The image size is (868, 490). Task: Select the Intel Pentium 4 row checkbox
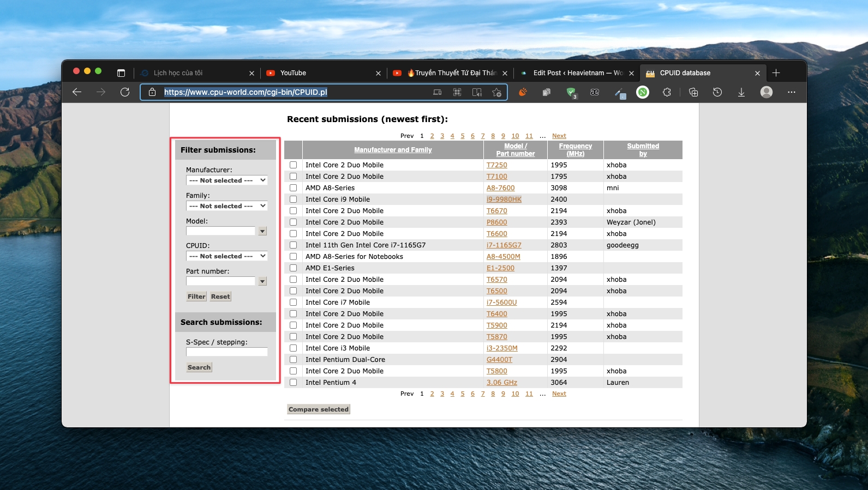(294, 383)
